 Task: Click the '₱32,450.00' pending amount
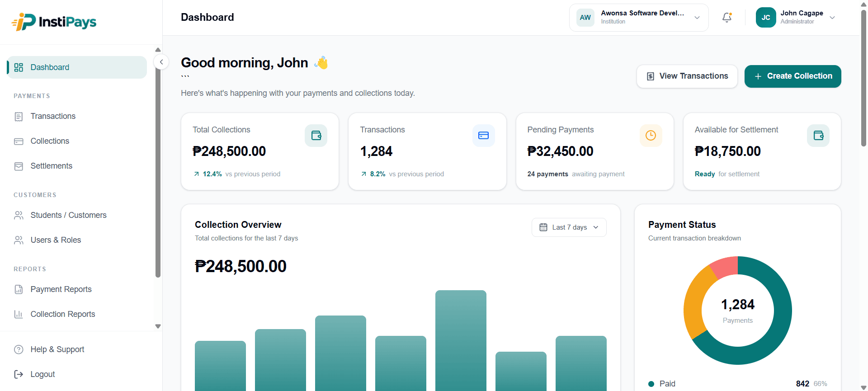click(x=561, y=151)
